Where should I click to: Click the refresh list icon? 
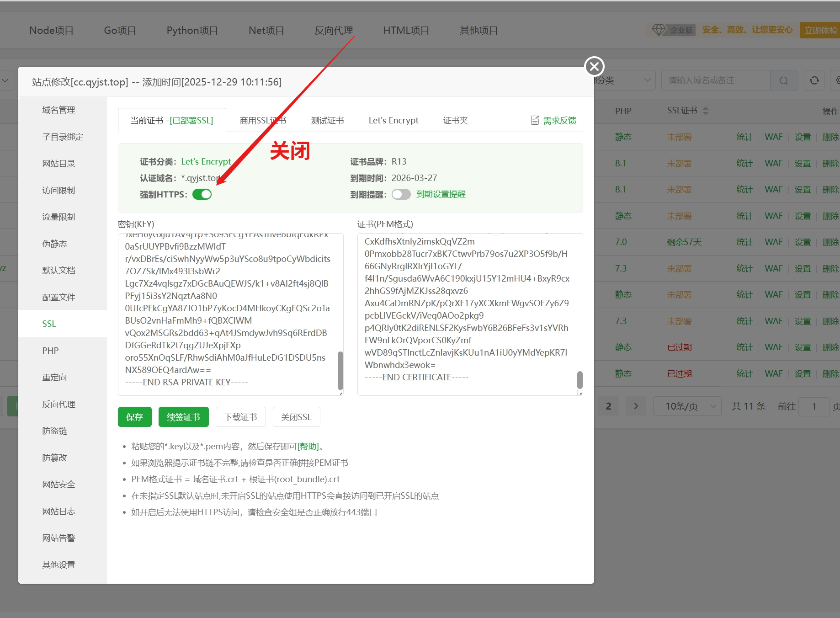(x=814, y=80)
